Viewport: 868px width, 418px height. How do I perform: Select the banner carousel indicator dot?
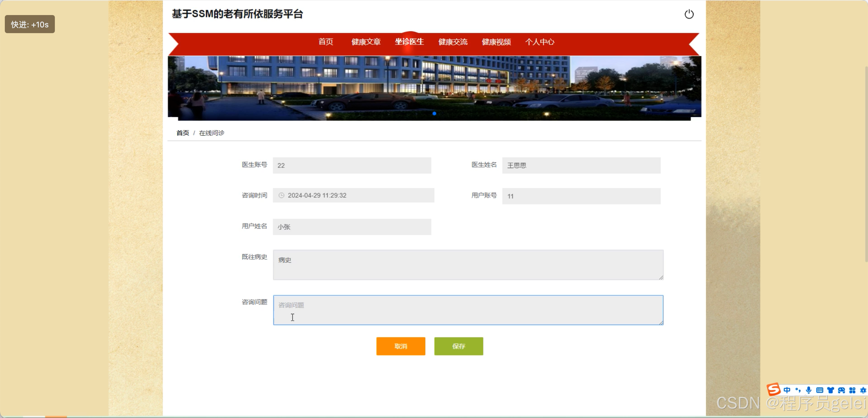click(434, 114)
